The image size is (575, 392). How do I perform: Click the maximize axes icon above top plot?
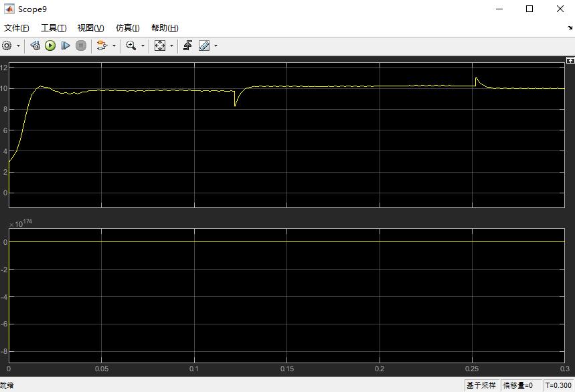[570, 60]
